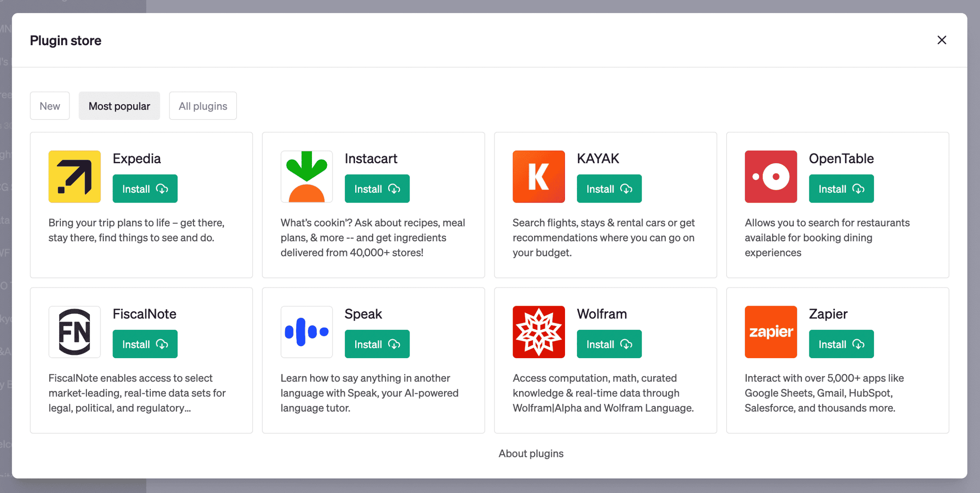This screenshot has height=493, width=980.
Task: Click the Speak waveform icon
Action: point(306,332)
